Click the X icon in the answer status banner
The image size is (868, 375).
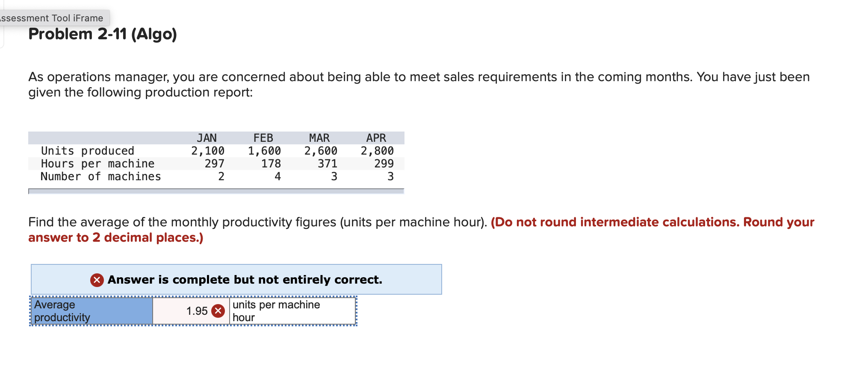pyautogui.click(x=97, y=280)
